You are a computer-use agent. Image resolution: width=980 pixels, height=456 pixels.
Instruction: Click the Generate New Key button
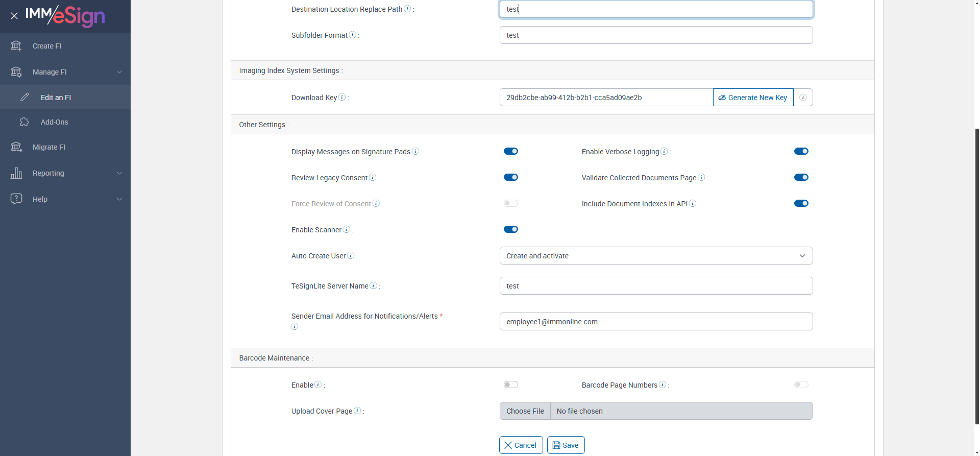753,98
